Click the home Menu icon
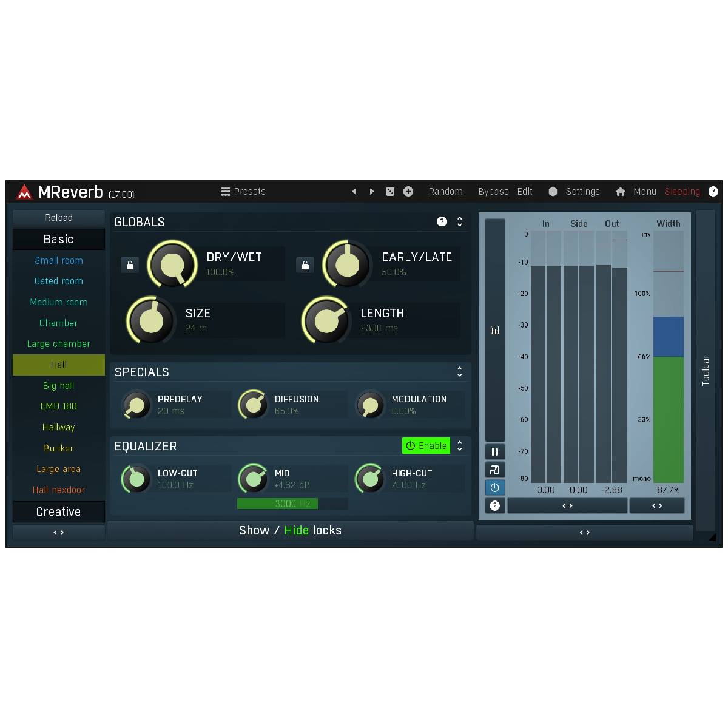 pyautogui.click(x=620, y=192)
